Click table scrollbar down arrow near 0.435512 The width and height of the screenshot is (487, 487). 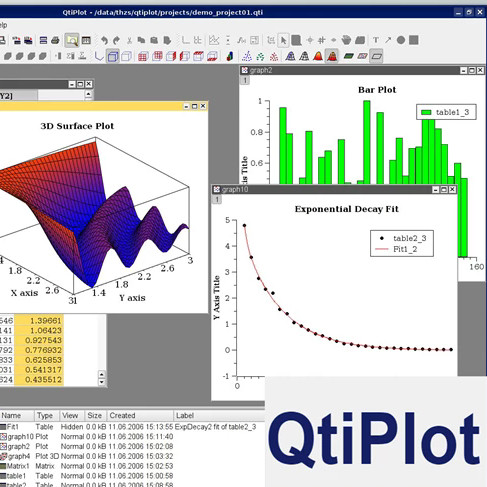coord(102,382)
